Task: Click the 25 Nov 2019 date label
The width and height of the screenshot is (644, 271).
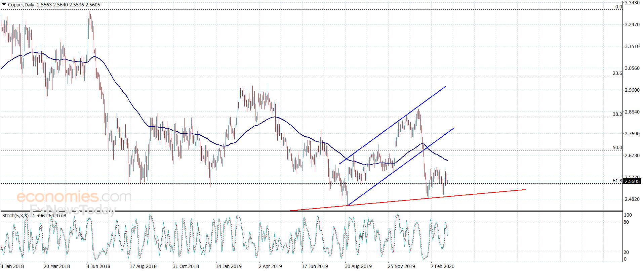Action: click(x=402, y=266)
